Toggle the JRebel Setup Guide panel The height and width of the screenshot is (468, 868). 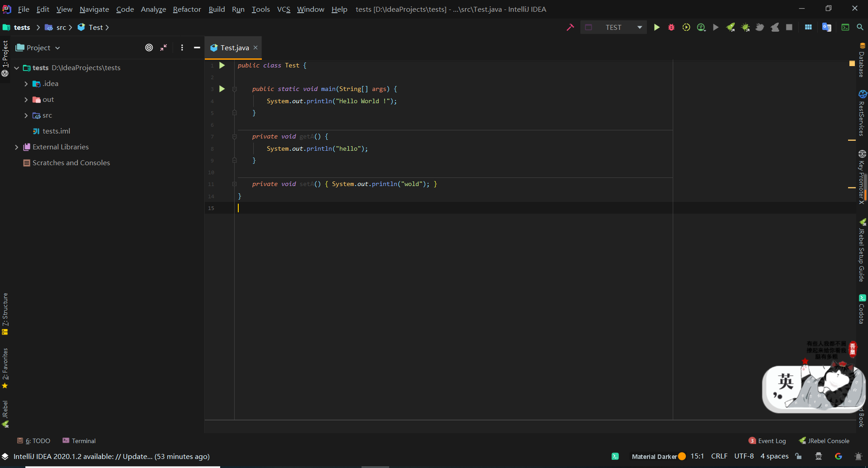click(x=862, y=250)
